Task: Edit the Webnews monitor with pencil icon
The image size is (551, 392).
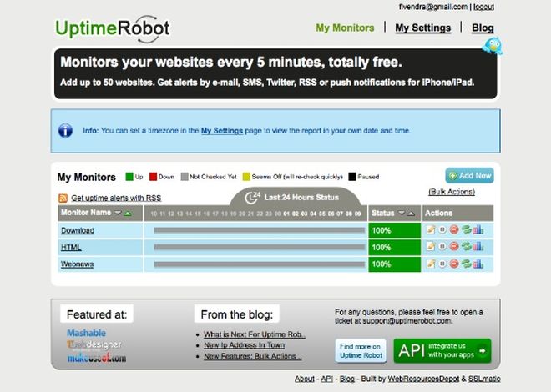Action: coord(431,264)
